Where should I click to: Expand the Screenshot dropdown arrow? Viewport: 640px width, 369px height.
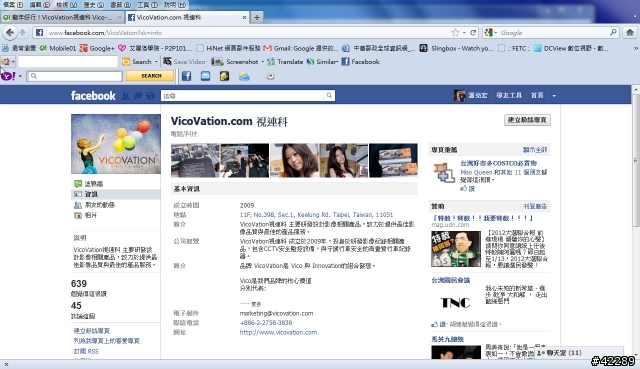point(262,62)
